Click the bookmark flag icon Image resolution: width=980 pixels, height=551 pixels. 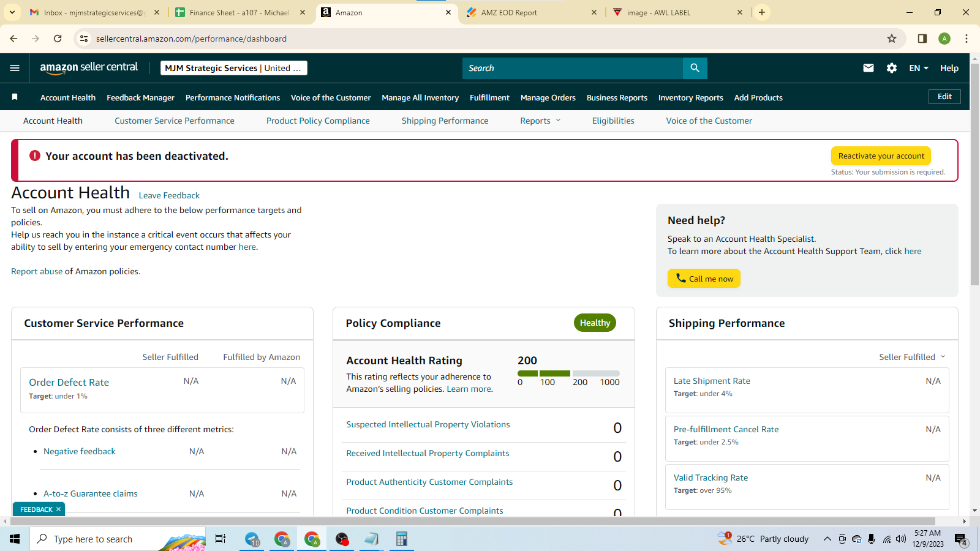coord(15,97)
